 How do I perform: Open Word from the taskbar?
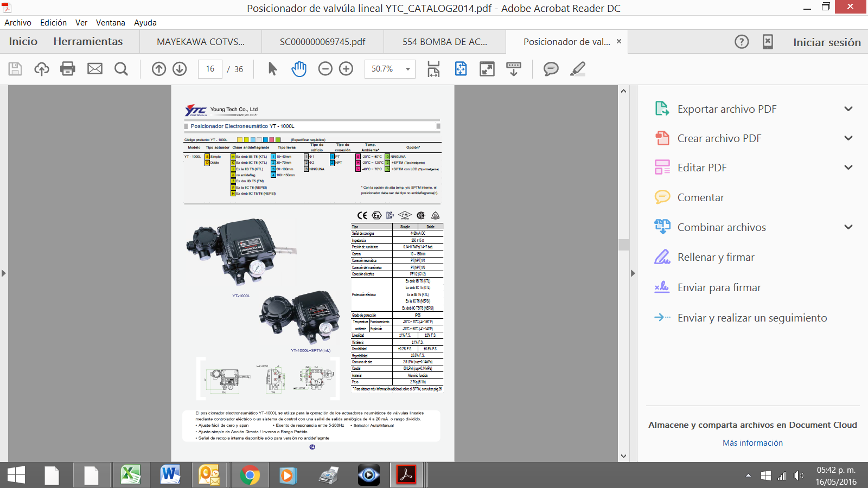point(170,476)
